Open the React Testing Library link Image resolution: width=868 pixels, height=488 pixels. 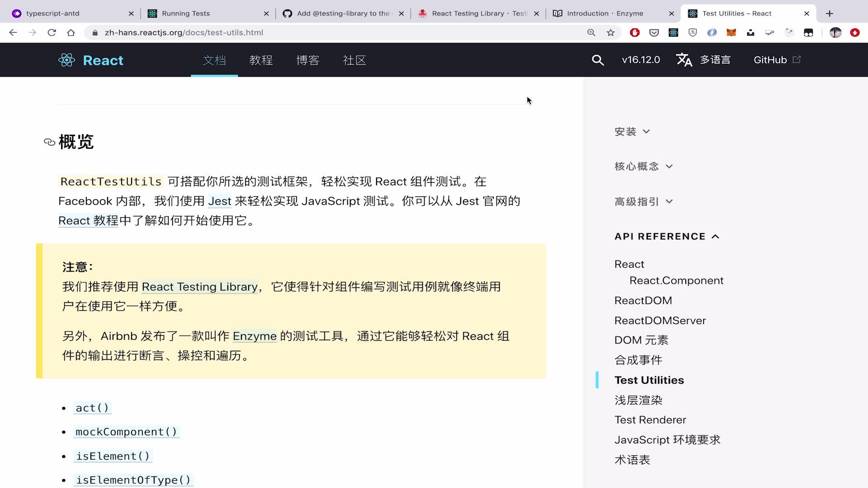199,286
